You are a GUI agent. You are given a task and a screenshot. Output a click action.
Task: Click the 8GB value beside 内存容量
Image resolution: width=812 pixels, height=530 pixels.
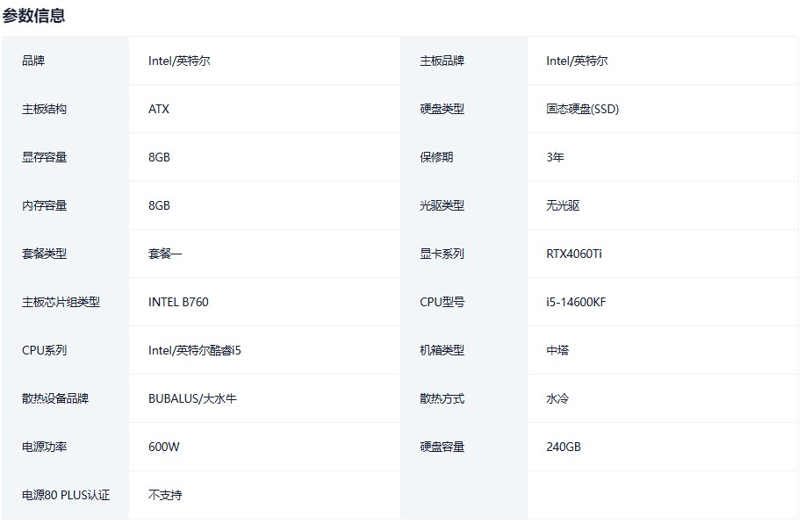[x=159, y=205]
